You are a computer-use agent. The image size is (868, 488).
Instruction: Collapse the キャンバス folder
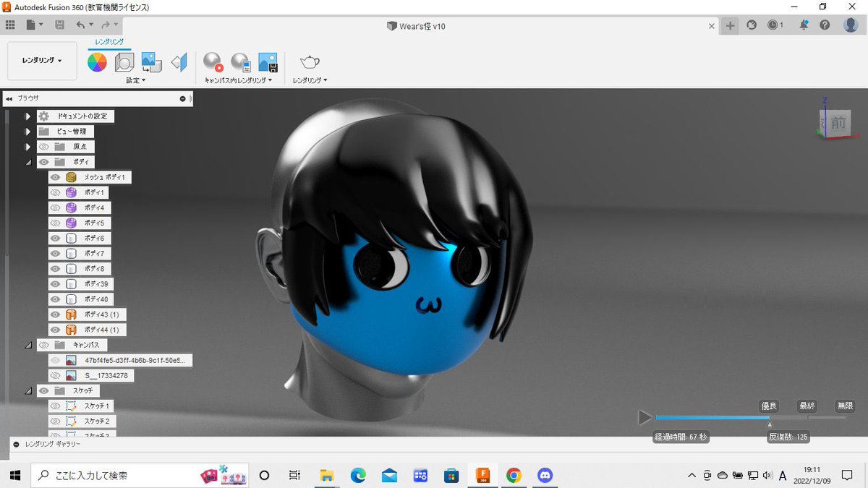pyautogui.click(x=28, y=346)
